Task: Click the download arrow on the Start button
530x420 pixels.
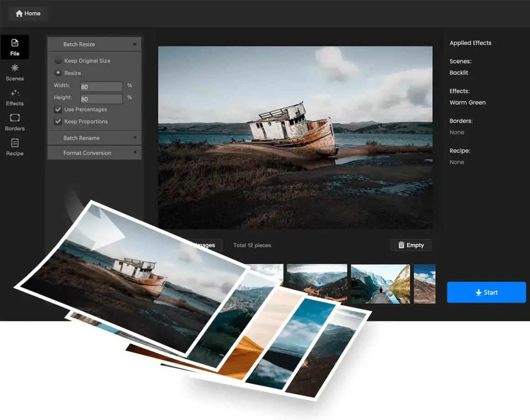Action: pyautogui.click(x=478, y=293)
